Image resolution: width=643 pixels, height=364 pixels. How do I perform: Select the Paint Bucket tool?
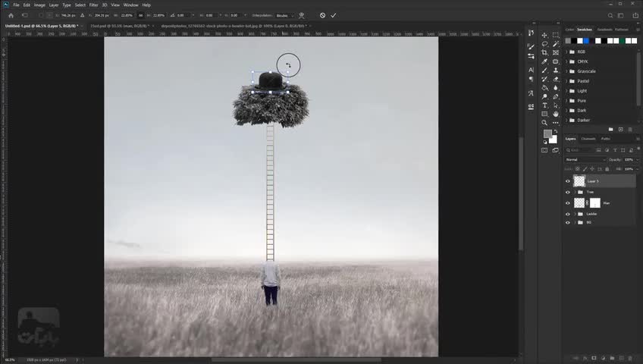pos(544,88)
